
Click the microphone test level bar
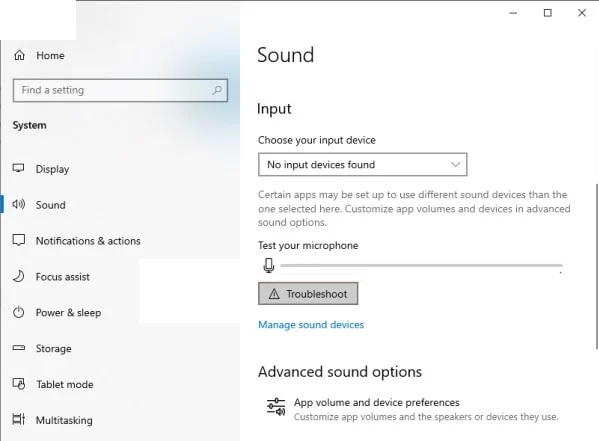[x=421, y=265]
